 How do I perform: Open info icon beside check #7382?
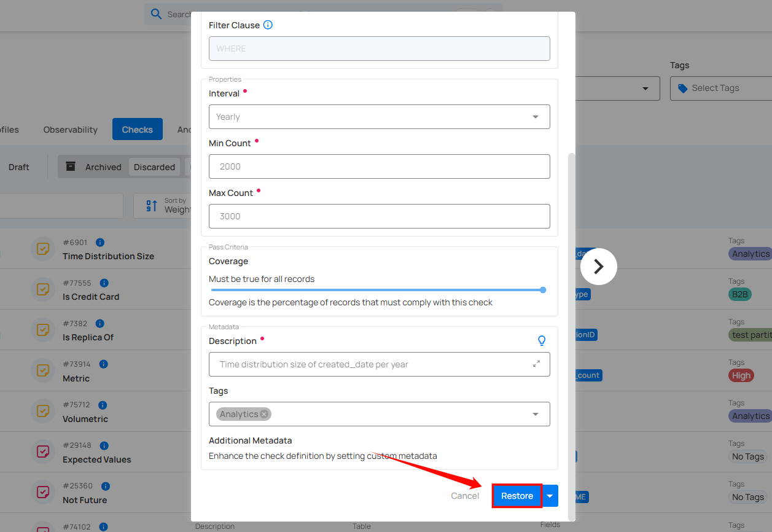pyautogui.click(x=100, y=324)
